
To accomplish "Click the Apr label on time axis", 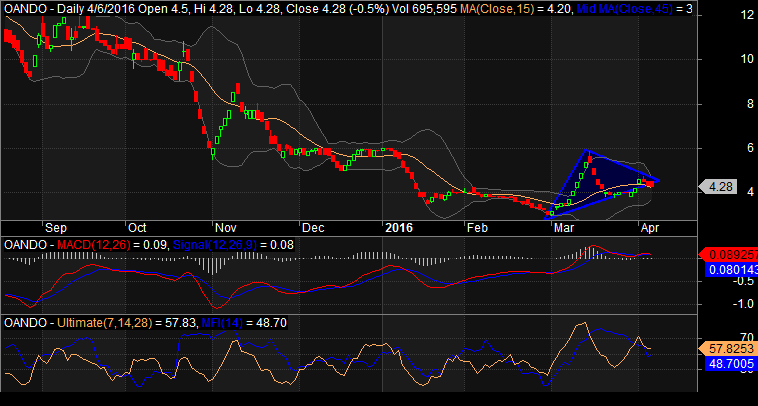I will (650, 228).
